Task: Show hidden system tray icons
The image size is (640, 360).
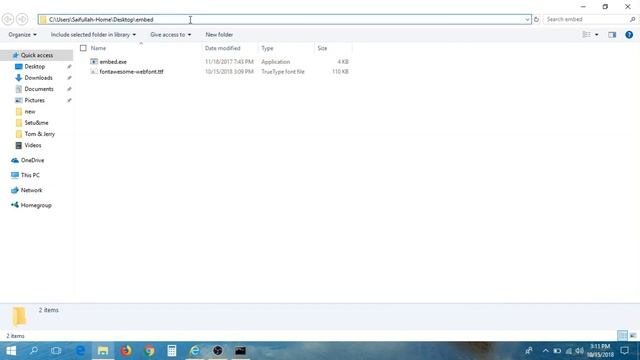Action: coord(545,351)
